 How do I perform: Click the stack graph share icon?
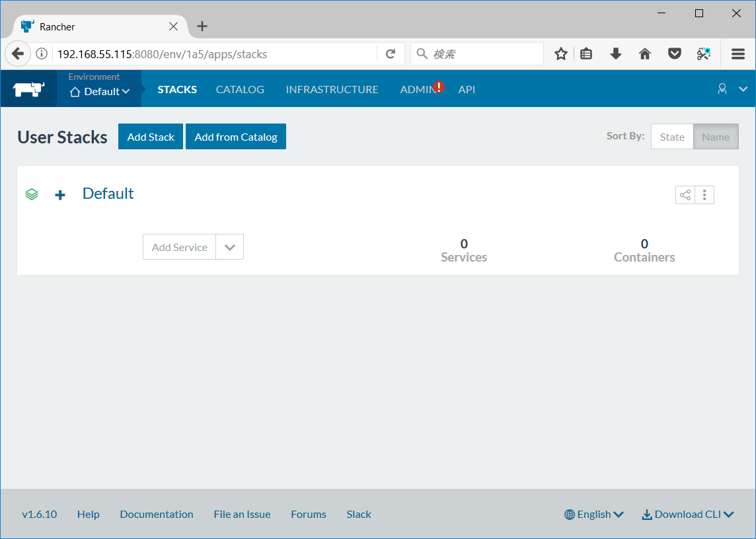[x=685, y=195]
